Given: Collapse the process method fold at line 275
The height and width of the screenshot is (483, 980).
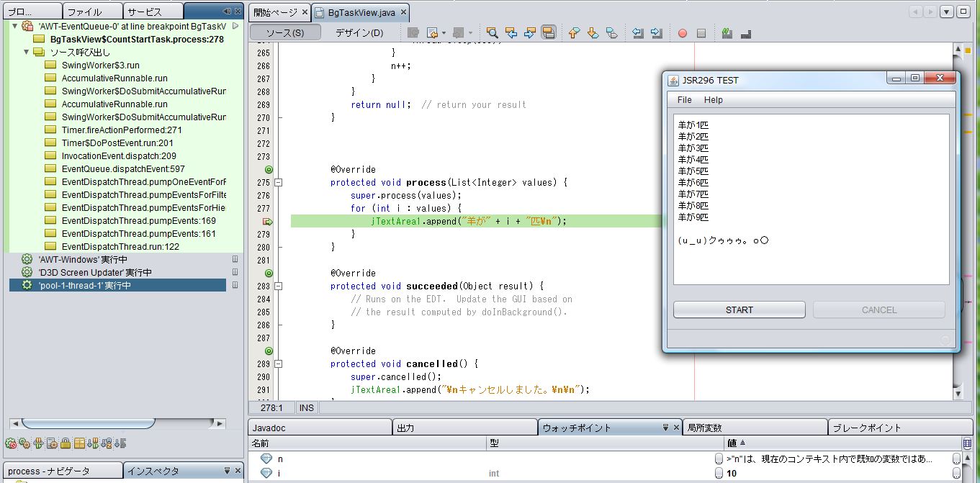Looking at the screenshot, I should pyautogui.click(x=279, y=183).
